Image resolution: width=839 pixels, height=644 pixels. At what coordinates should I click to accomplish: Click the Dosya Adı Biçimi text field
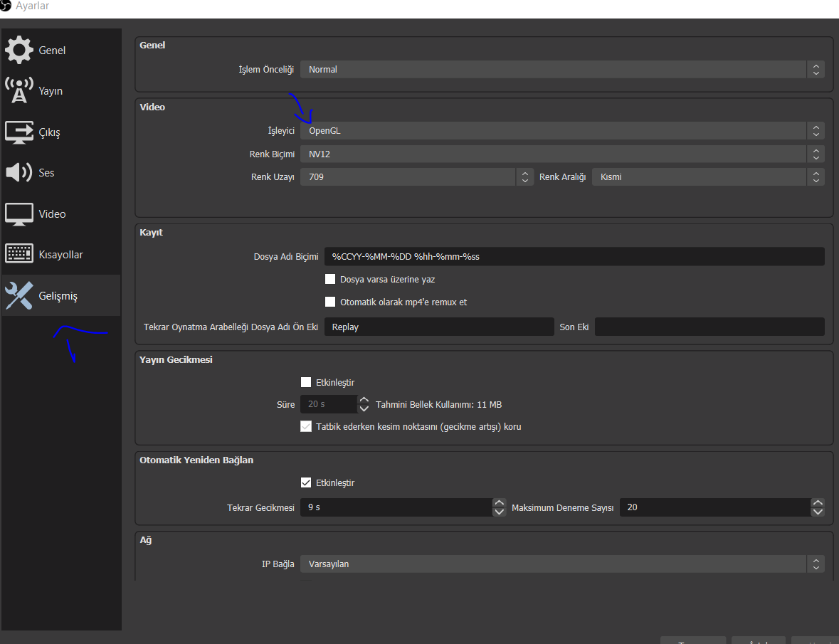coord(574,256)
